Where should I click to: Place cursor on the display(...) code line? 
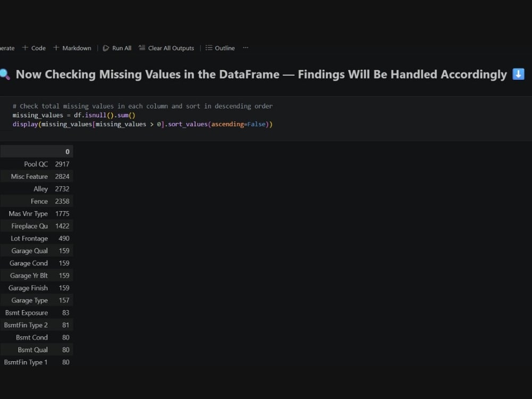pos(143,124)
